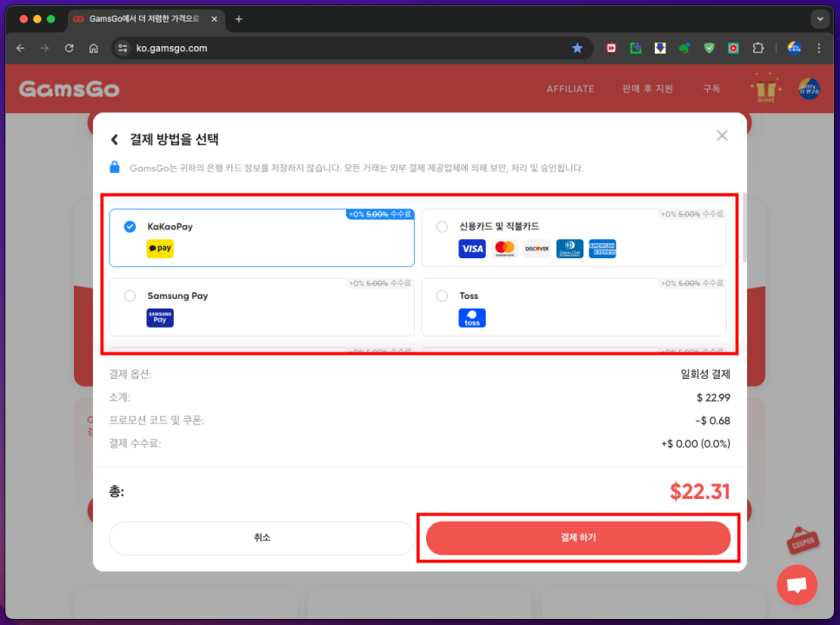Click the browser forward arrow

44,48
